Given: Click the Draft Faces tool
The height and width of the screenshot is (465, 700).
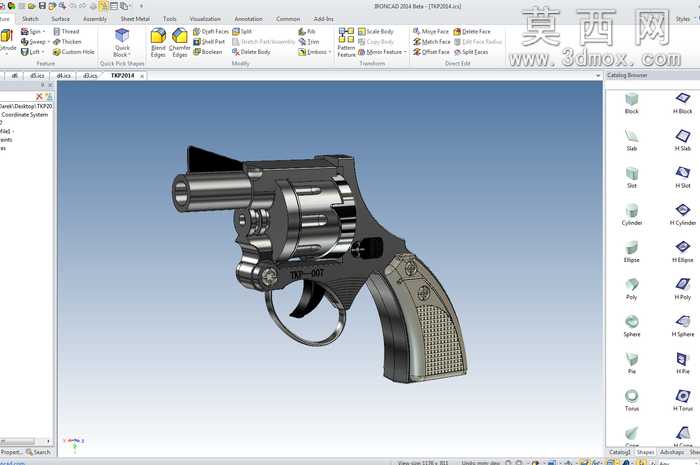Looking at the screenshot, I should point(211,31).
